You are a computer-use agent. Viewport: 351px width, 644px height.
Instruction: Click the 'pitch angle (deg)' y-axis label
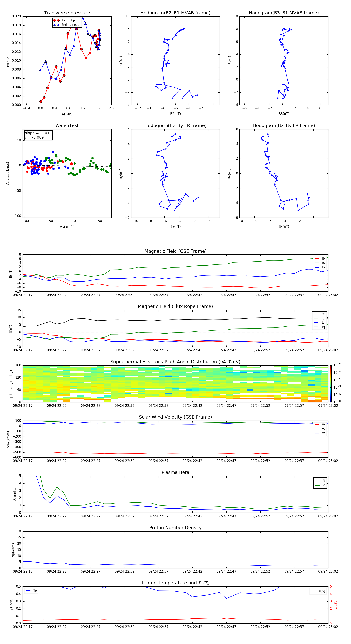(x=11, y=384)
